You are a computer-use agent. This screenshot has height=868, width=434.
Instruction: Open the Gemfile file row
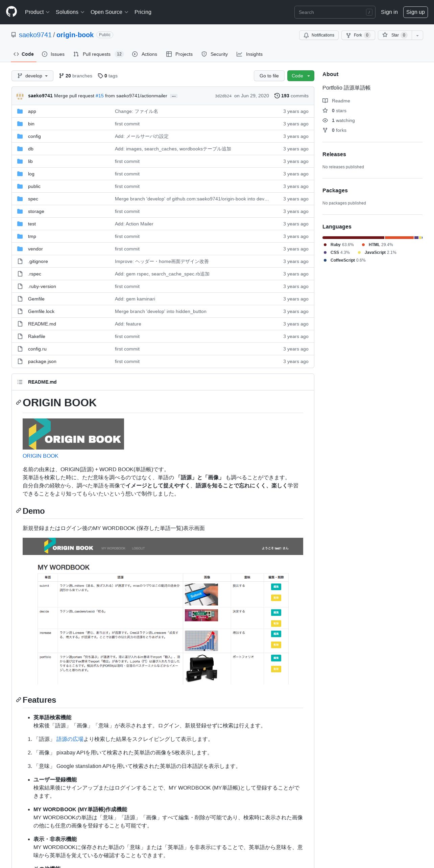pyautogui.click(x=163, y=299)
